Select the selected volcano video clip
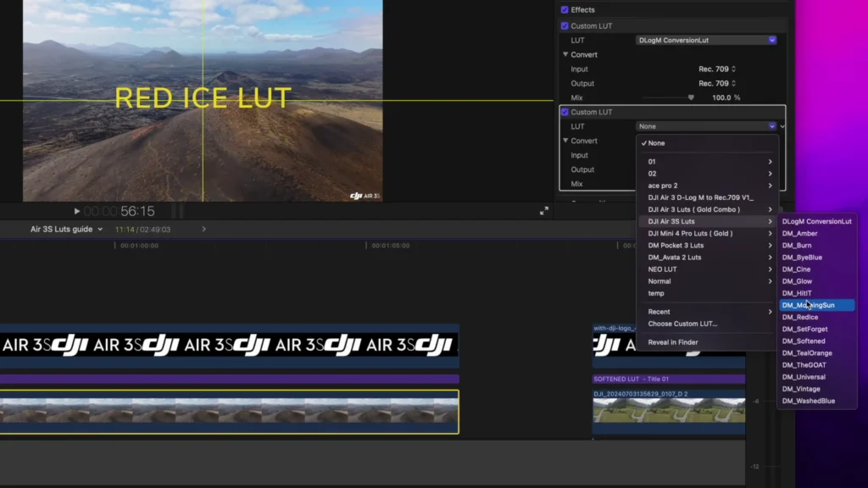Image resolution: width=868 pixels, height=488 pixels. pyautogui.click(x=229, y=412)
